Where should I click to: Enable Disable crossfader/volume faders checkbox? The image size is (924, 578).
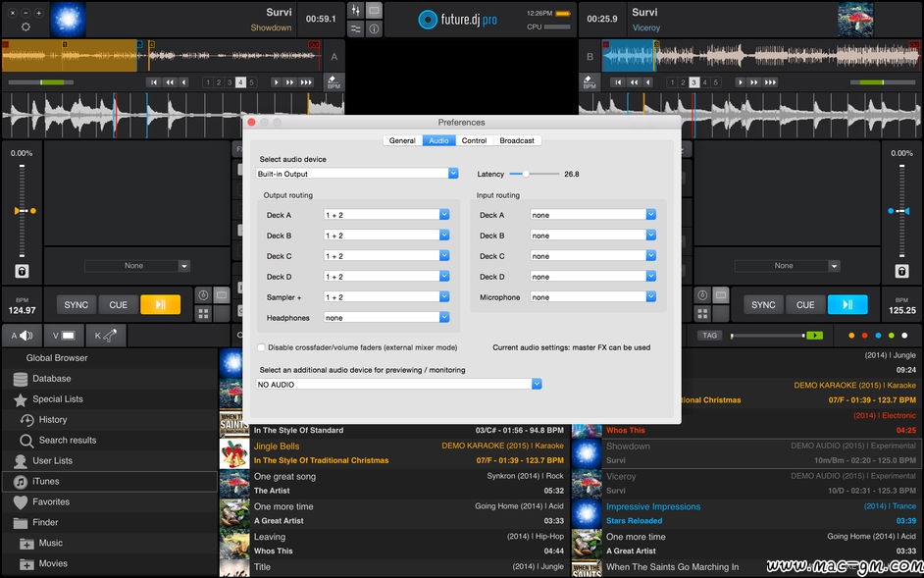pos(262,347)
